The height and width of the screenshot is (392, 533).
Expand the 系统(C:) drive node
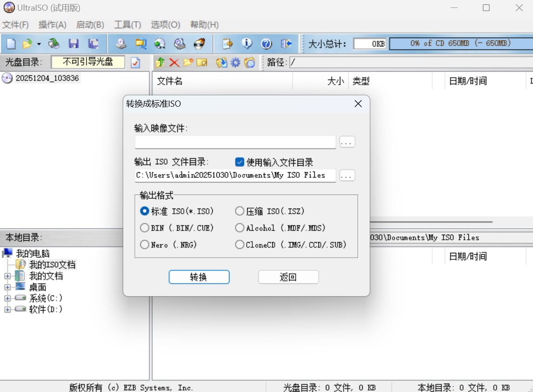[8, 298]
